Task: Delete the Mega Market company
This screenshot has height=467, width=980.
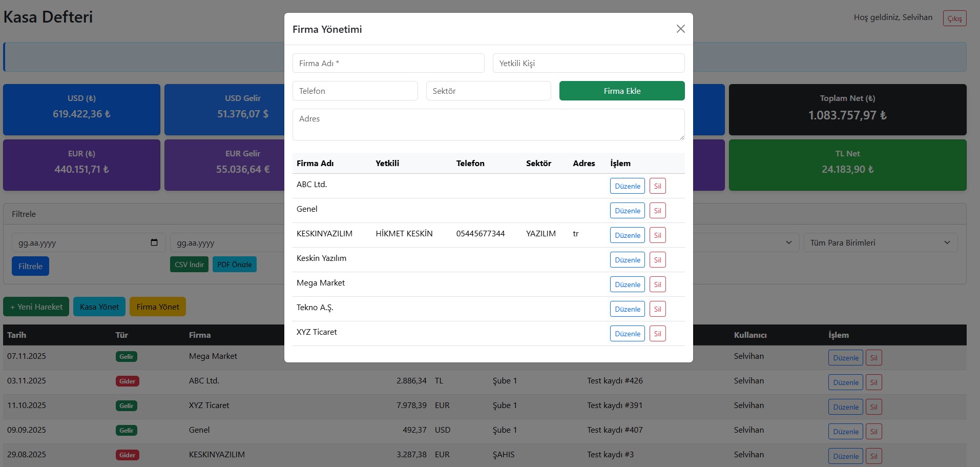Action: tap(657, 285)
